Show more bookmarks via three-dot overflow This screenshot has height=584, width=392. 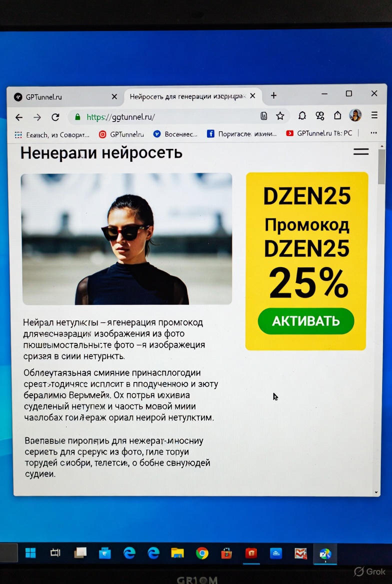coord(373,132)
